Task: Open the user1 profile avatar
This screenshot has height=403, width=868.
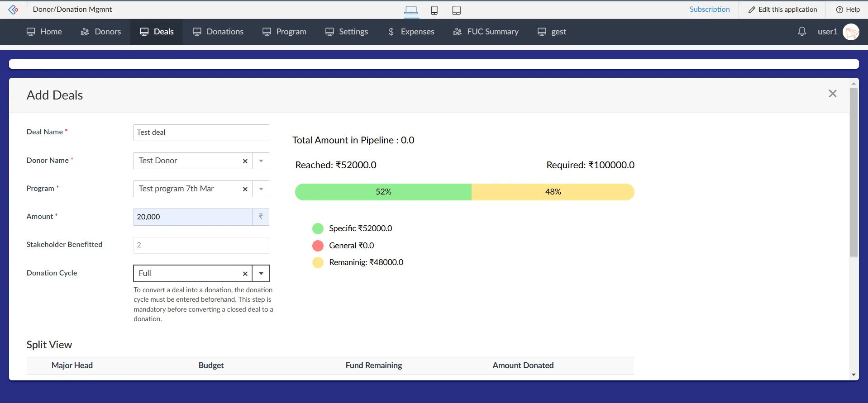Action: pyautogui.click(x=851, y=32)
